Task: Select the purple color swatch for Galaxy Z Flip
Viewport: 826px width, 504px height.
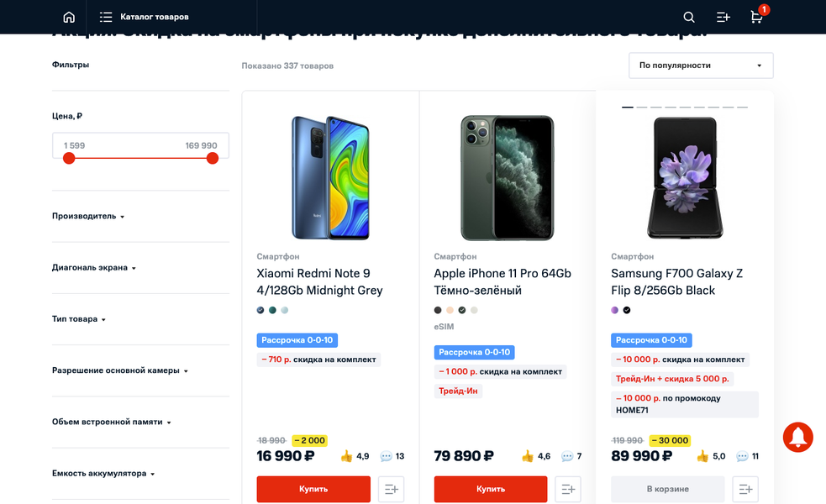Action: (615, 310)
